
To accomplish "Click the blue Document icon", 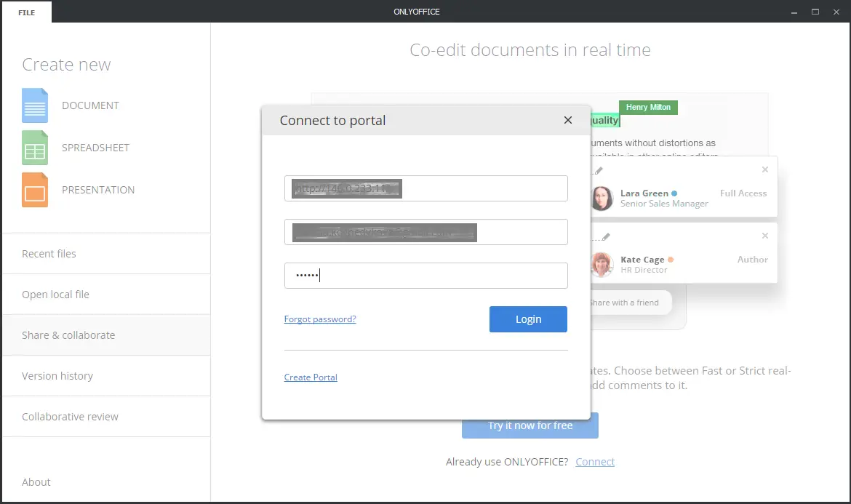I will coord(35,105).
